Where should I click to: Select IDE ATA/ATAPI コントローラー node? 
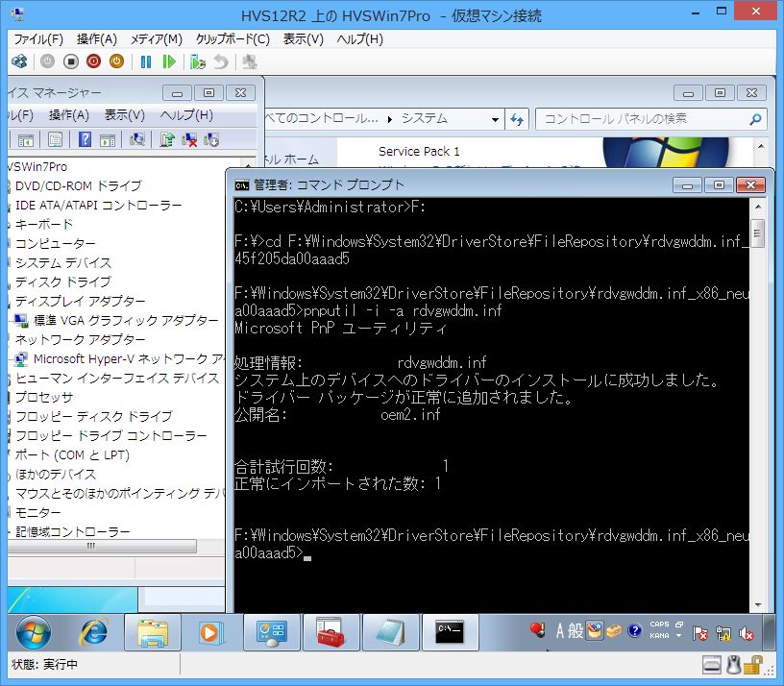pos(99,205)
